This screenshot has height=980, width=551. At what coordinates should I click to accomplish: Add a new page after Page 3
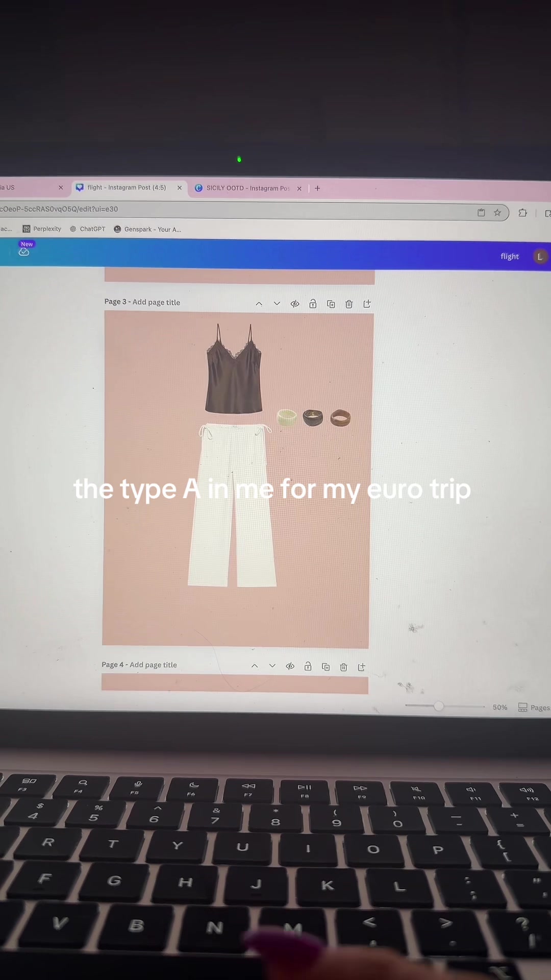pos(367,304)
